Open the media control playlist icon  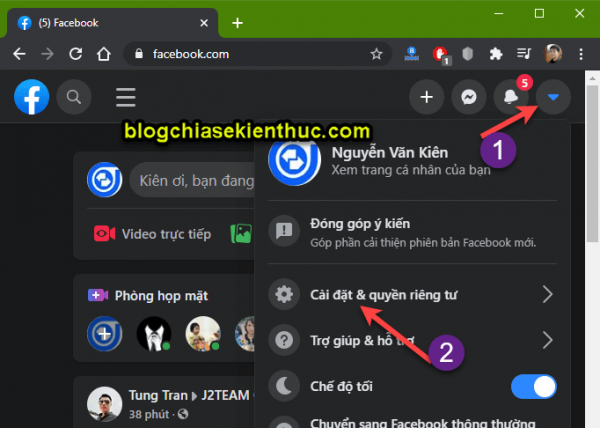tap(524, 53)
